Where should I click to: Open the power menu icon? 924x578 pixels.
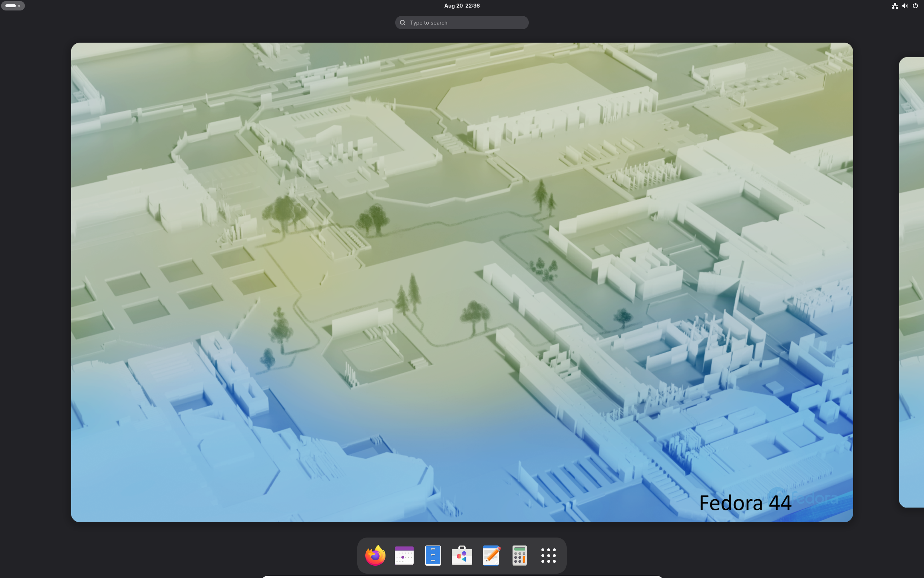(x=915, y=6)
